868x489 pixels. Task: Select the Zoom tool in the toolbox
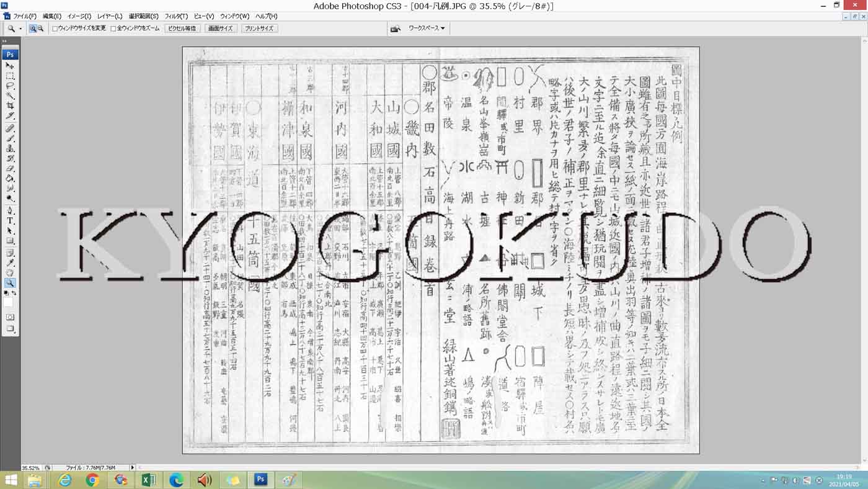click(10, 284)
